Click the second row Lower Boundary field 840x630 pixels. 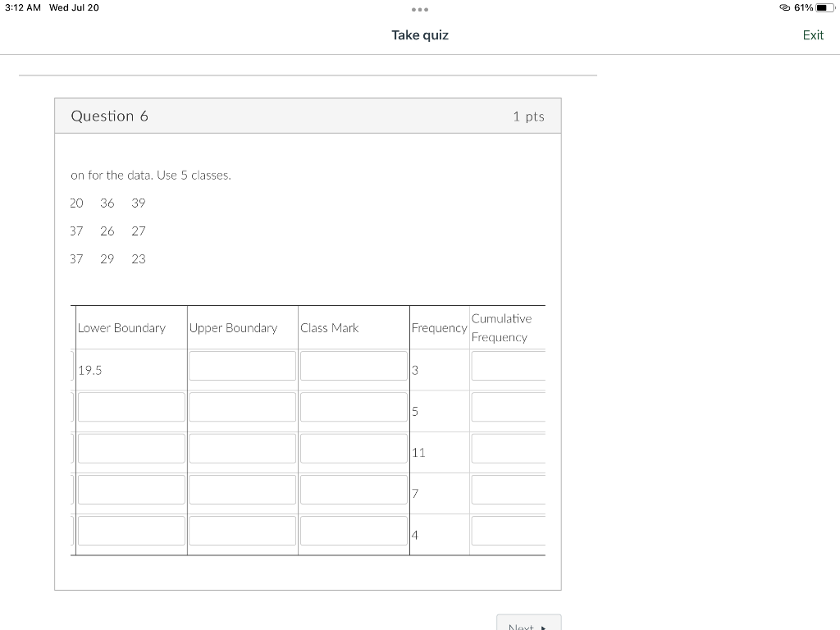130,407
